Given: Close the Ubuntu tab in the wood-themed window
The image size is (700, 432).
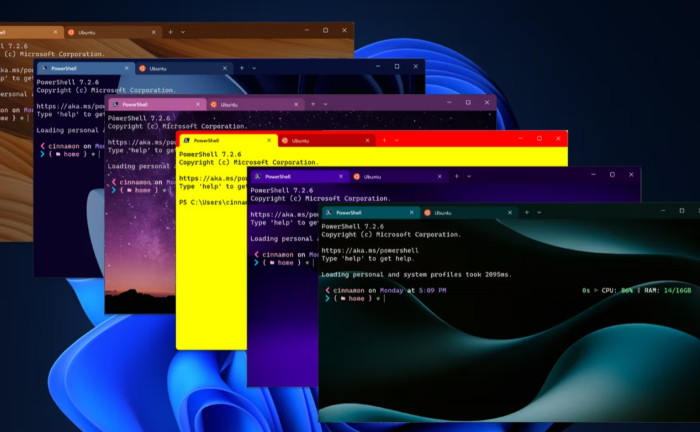Looking at the screenshot, I should coord(154,32).
